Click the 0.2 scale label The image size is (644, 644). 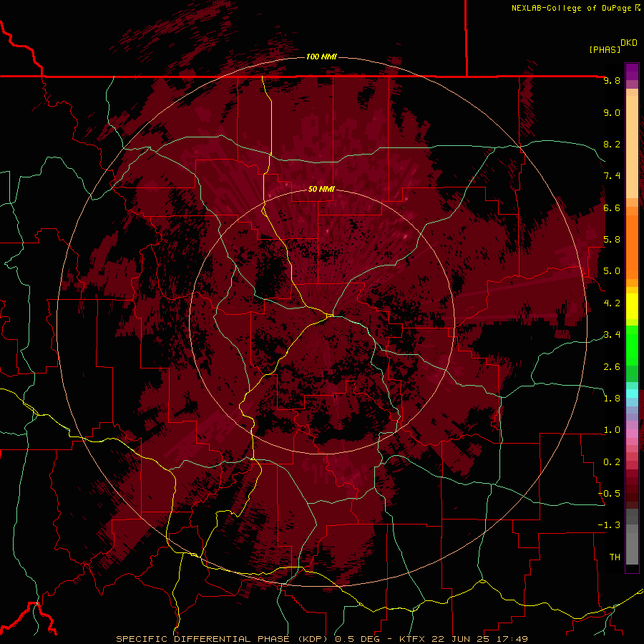pos(612,462)
